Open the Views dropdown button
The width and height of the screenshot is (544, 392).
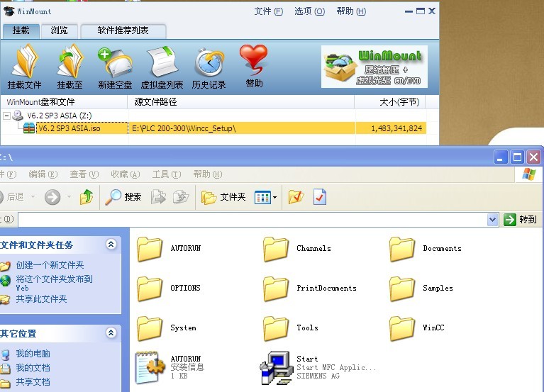(266, 197)
